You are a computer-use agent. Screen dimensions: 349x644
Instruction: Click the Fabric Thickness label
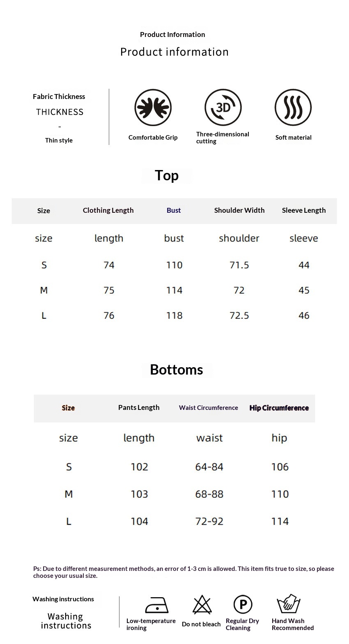pos(59,97)
